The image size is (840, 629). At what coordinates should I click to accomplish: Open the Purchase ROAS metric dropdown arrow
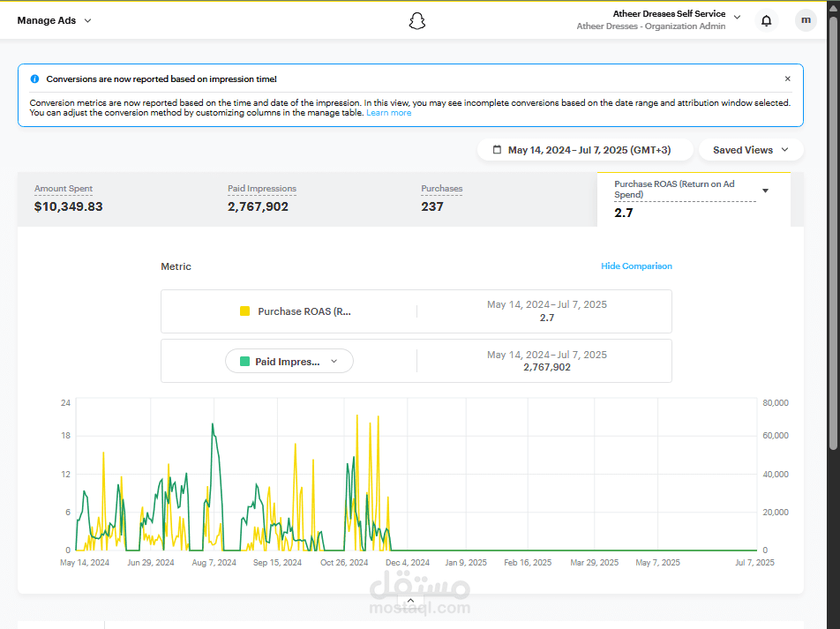[765, 191]
